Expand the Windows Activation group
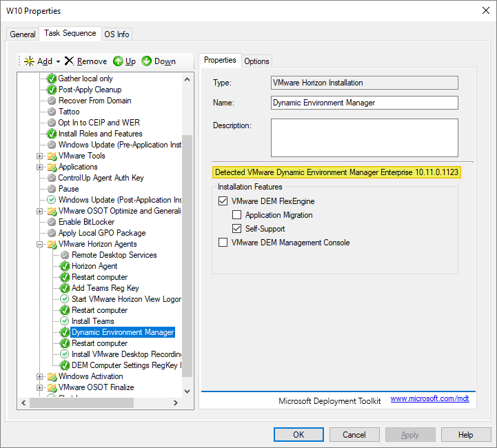The height and width of the screenshot is (448, 497). click(x=40, y=376)
